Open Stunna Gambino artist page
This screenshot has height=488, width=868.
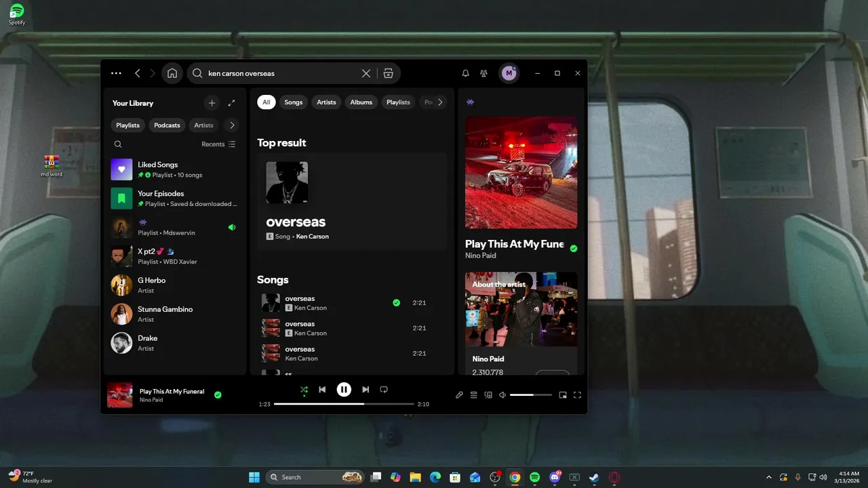point(174,314)
